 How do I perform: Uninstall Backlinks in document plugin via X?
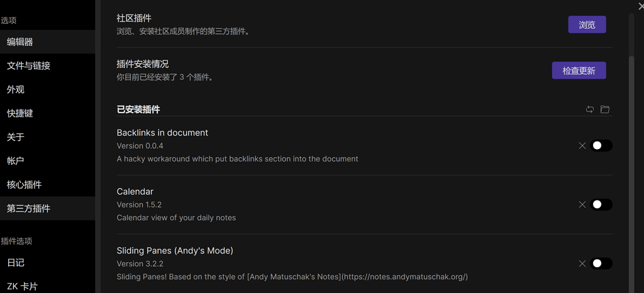pyautogui.click(x=582, y=146)
